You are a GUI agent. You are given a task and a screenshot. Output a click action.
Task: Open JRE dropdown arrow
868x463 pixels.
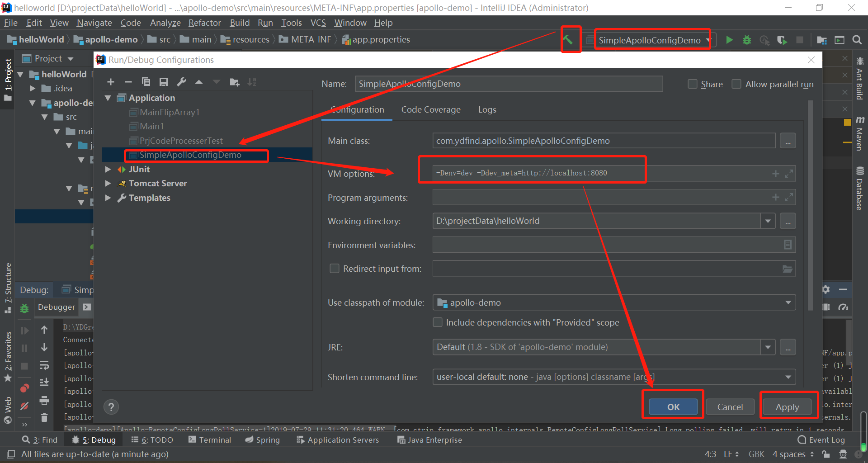768,347
